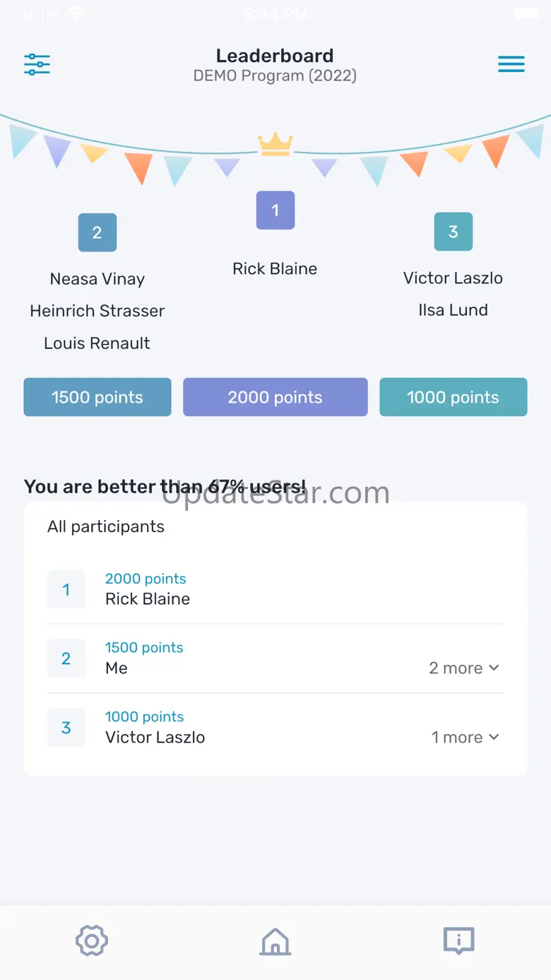Expand '2 more' participants at rank 2

click(x=464, y=668)
